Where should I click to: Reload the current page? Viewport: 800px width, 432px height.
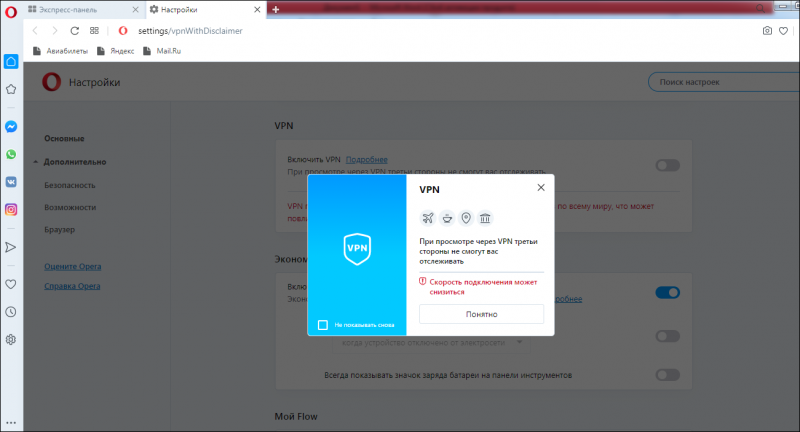tap(74, 31)
